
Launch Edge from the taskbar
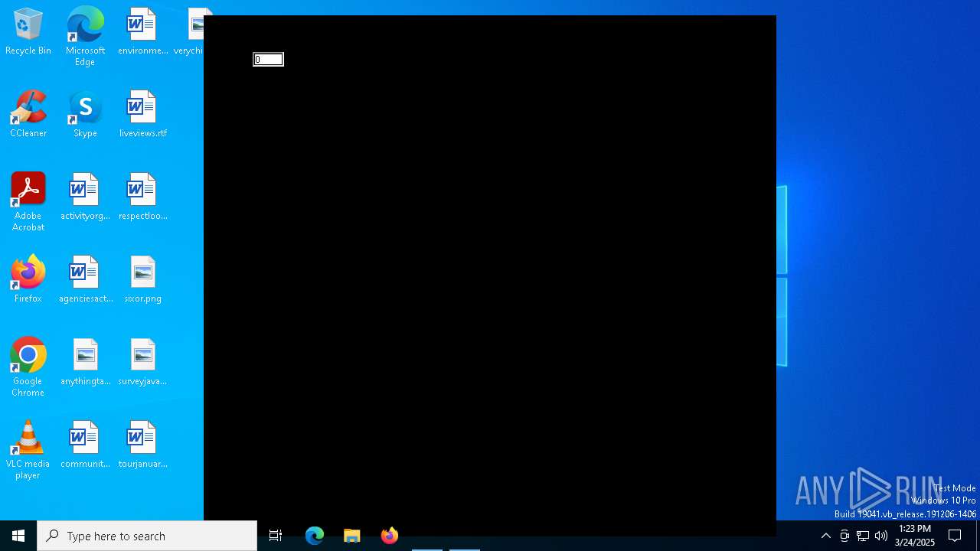coord(315,536)
